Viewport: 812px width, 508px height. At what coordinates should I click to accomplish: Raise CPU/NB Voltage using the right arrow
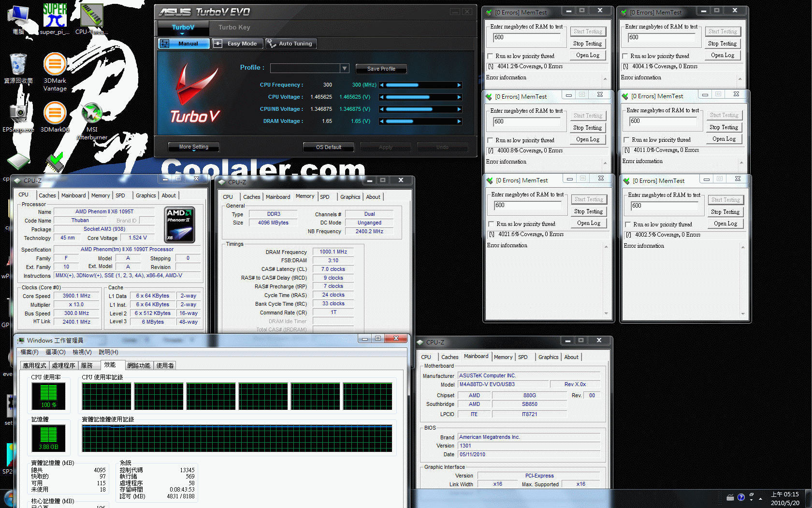(459, 109)
